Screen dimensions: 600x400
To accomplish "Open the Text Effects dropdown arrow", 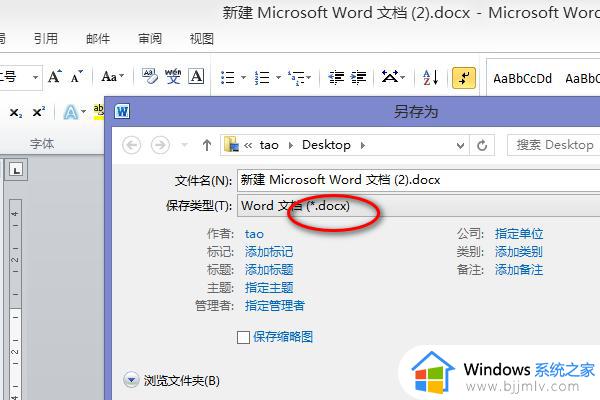I will click(83, 112).
